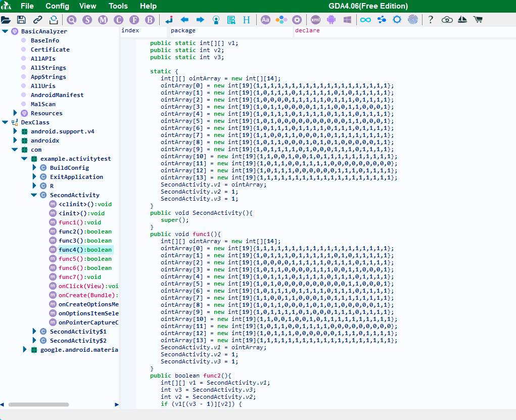Screen dimensions: 516x420
Task: Click the blue forward arrow icon
Action: 200,20
